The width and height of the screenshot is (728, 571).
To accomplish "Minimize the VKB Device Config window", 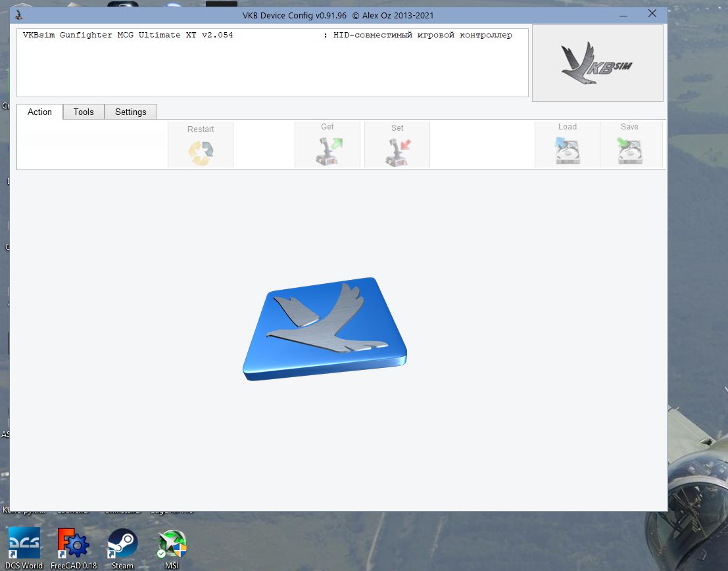I will coord(623,15).
